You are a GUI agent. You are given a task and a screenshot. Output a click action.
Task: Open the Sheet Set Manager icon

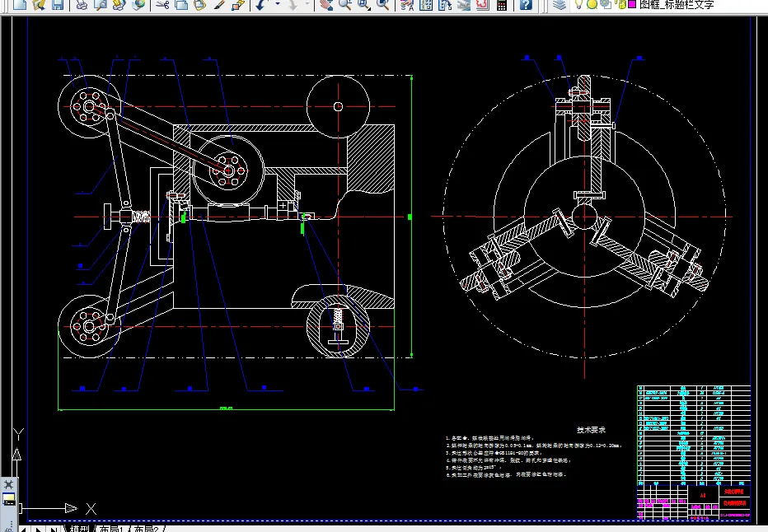point(463,4)
